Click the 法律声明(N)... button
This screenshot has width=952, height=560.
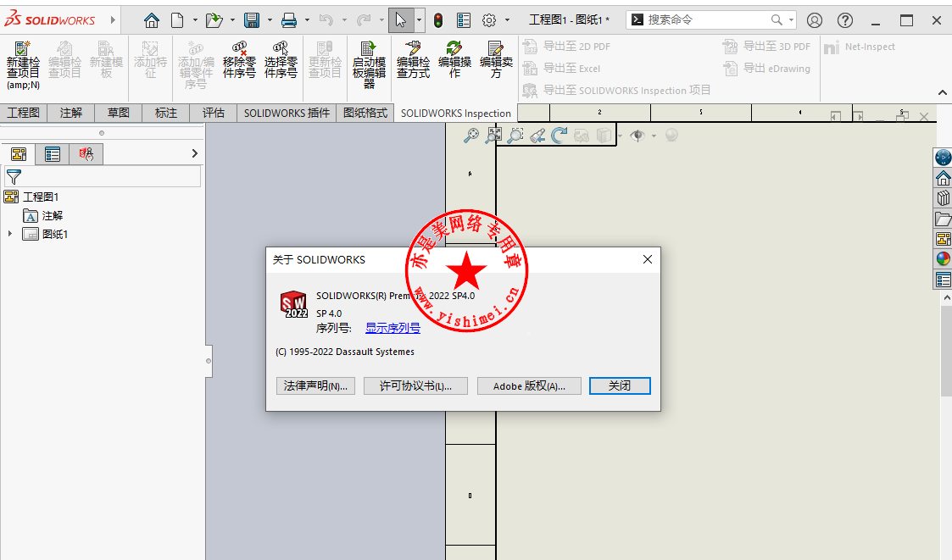tap(315, 385)
